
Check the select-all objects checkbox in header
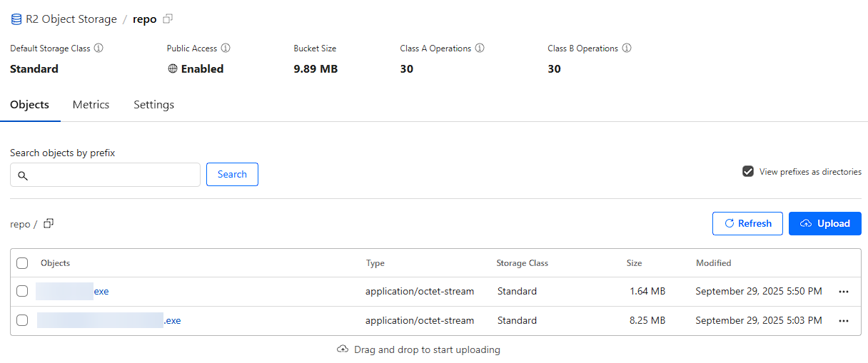tap(22, 263)
